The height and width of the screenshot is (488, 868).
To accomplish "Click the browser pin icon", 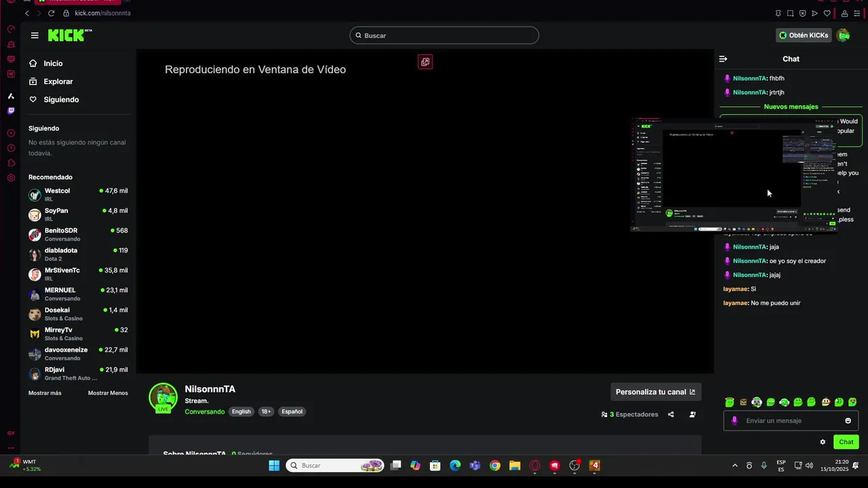I will tap(778, 13).
